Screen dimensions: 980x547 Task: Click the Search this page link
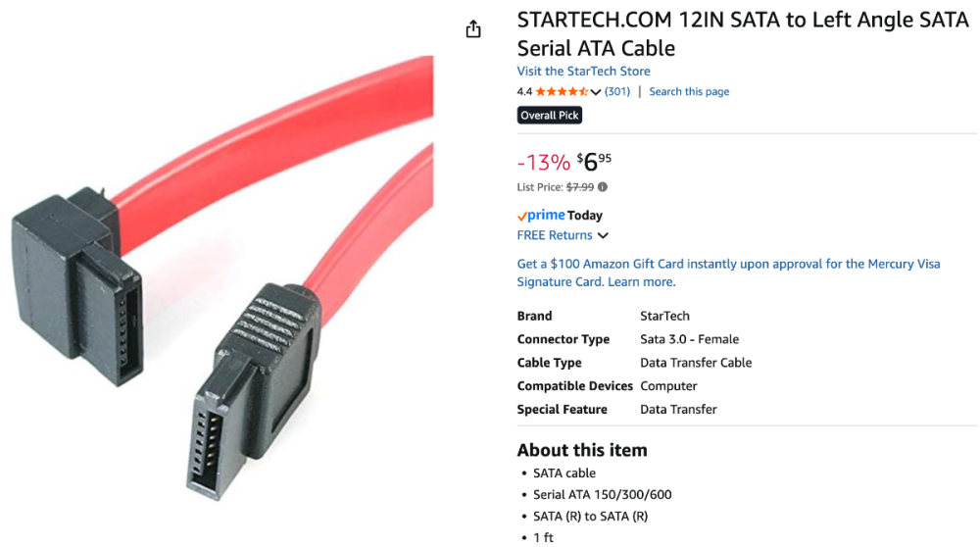pyautogui.click(x=689, y=92)
